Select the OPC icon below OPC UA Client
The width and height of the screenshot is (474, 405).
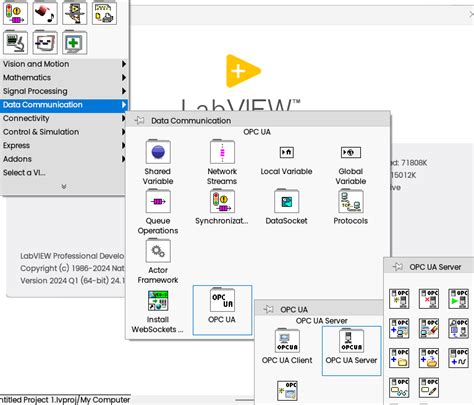287,391
